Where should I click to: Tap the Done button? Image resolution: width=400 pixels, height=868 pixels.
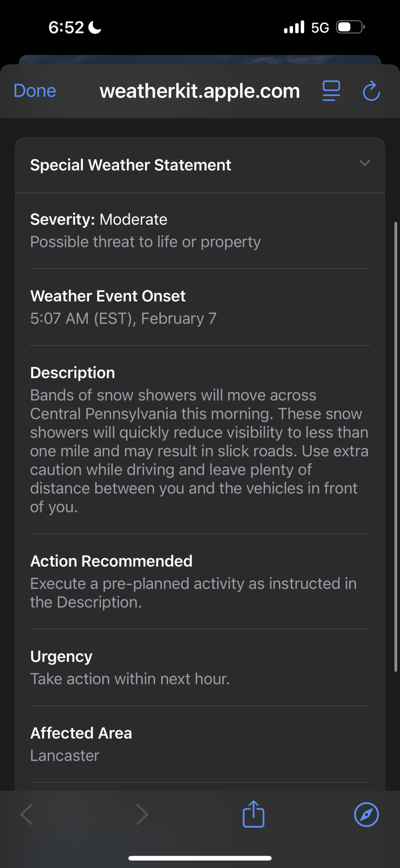tap(35, 91)
